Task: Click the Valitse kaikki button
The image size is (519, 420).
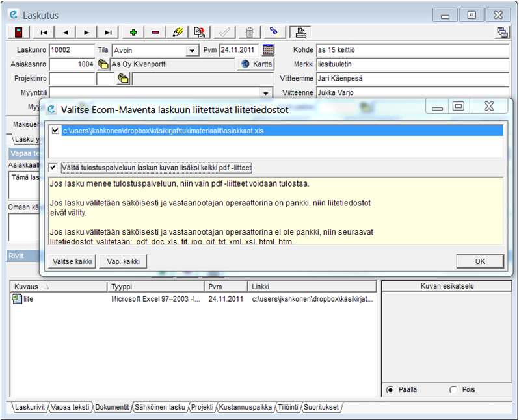Action: point(72,261)
